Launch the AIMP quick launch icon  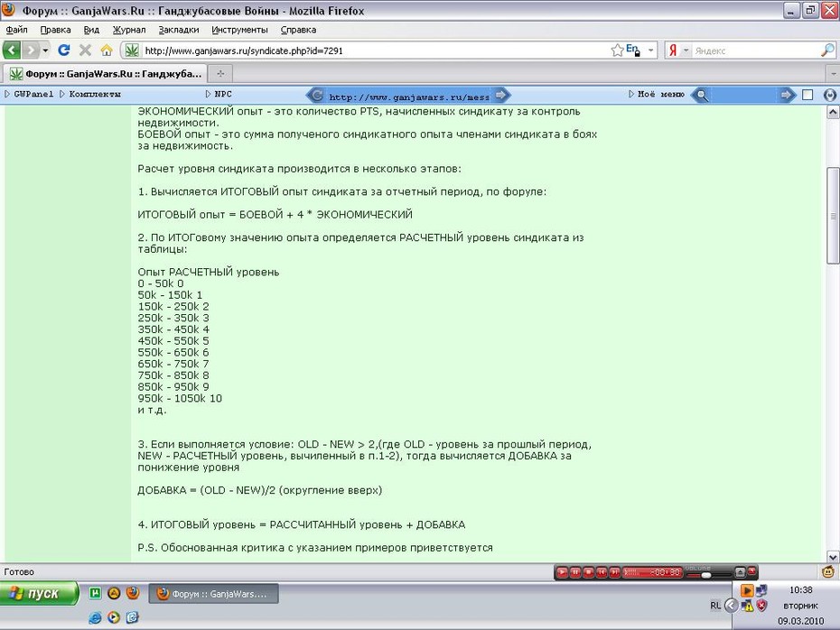click(x=114, y=592)
